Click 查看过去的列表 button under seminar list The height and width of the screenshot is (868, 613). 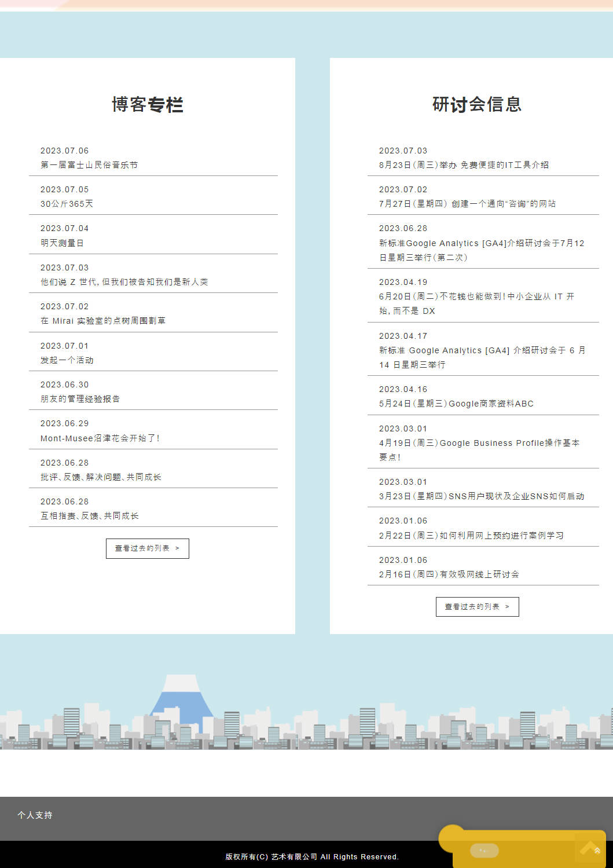point(477,607)
